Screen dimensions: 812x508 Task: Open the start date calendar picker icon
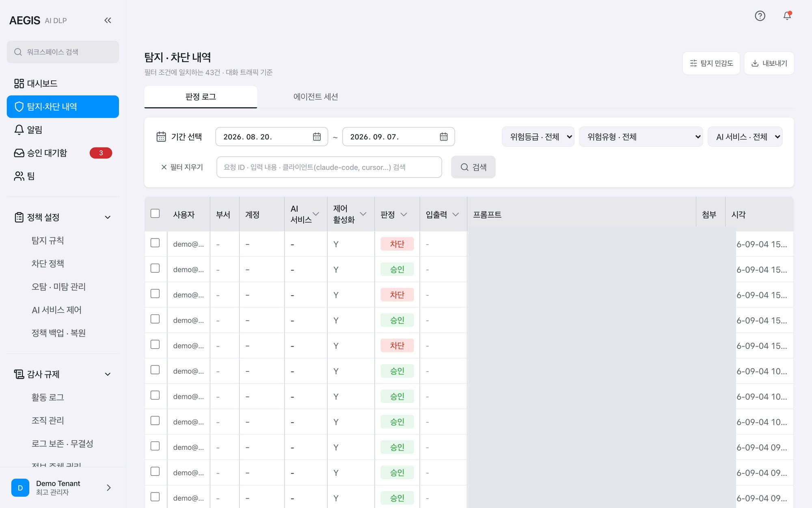click(317, 137)
